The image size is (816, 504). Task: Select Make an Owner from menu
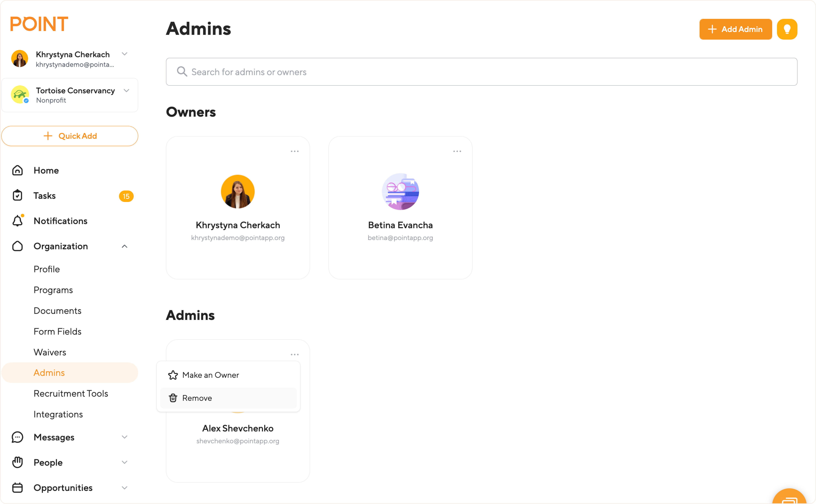point(210,375)
